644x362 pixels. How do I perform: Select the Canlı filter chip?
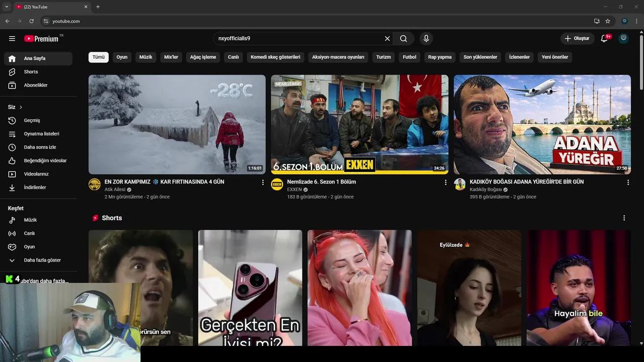[x=233, y=57]
